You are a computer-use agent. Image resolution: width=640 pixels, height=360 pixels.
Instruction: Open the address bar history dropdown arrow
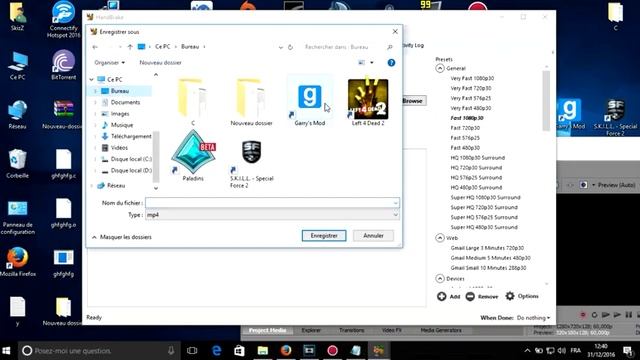[280, 47]
